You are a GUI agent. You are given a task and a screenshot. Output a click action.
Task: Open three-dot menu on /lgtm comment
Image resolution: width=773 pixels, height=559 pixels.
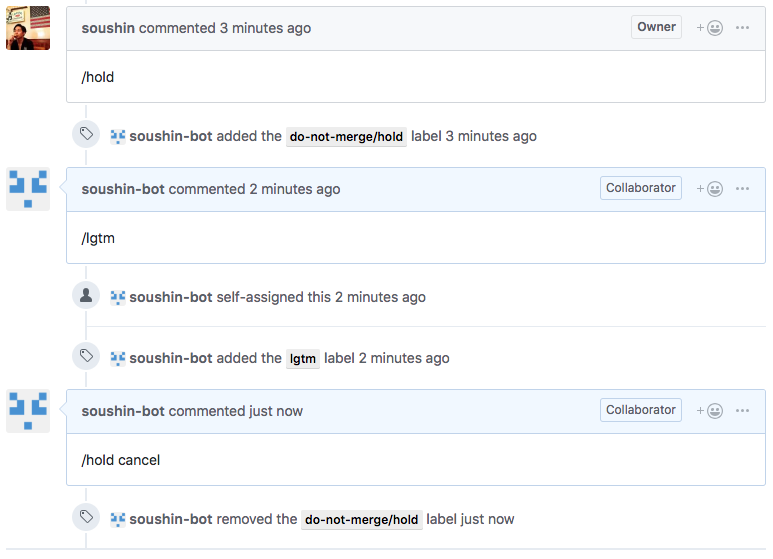click(742, 189)
